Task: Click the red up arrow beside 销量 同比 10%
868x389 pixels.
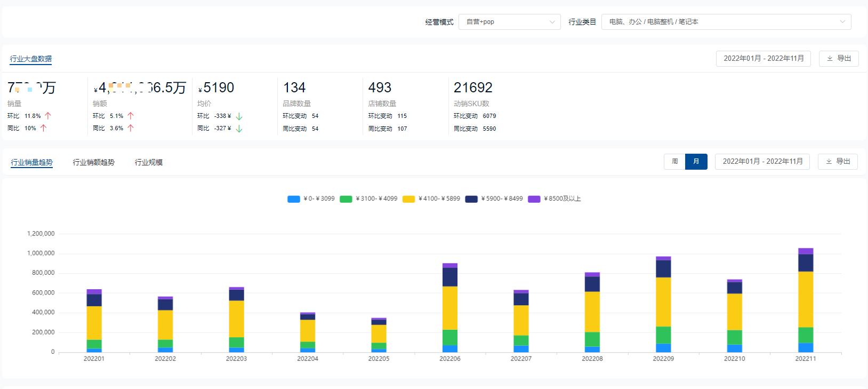Action: (x=44, y=128)
